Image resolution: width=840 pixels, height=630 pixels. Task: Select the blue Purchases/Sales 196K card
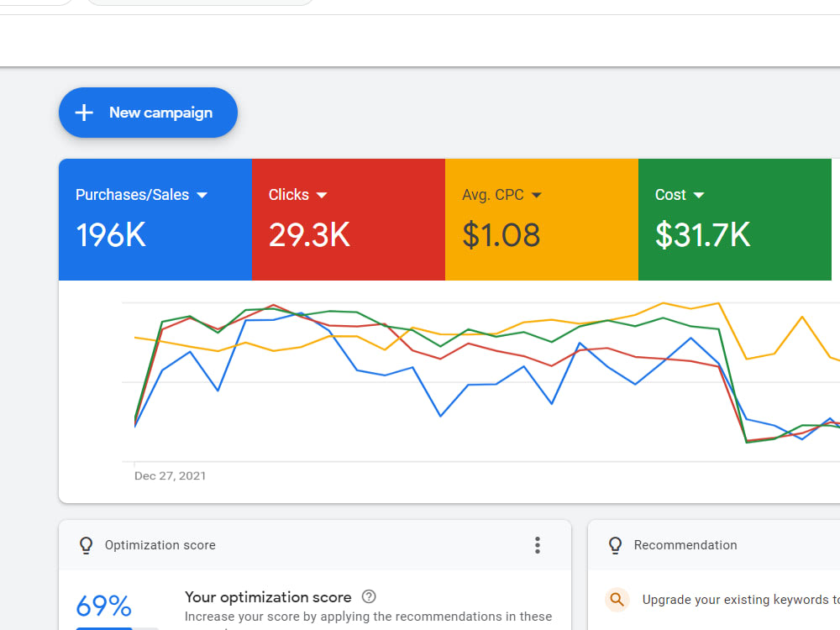point(155,219)
